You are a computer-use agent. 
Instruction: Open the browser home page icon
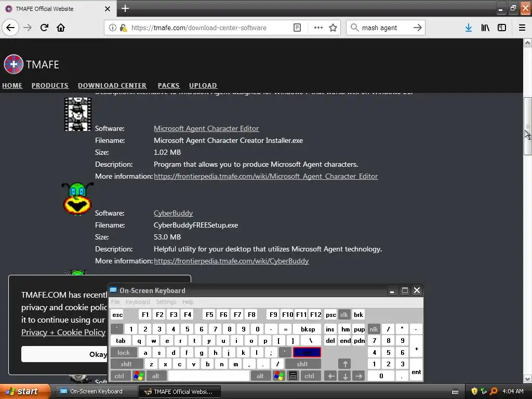(x=61, y=28)
